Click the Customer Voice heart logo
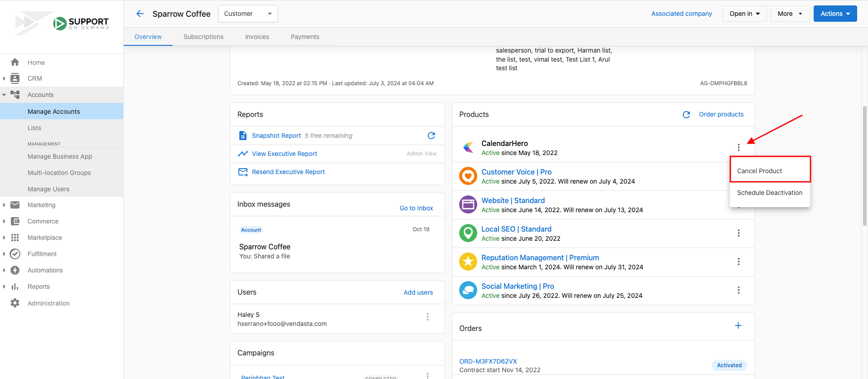Image resolution: width=868 pixels, height=379 pixels. pos(468,176)
